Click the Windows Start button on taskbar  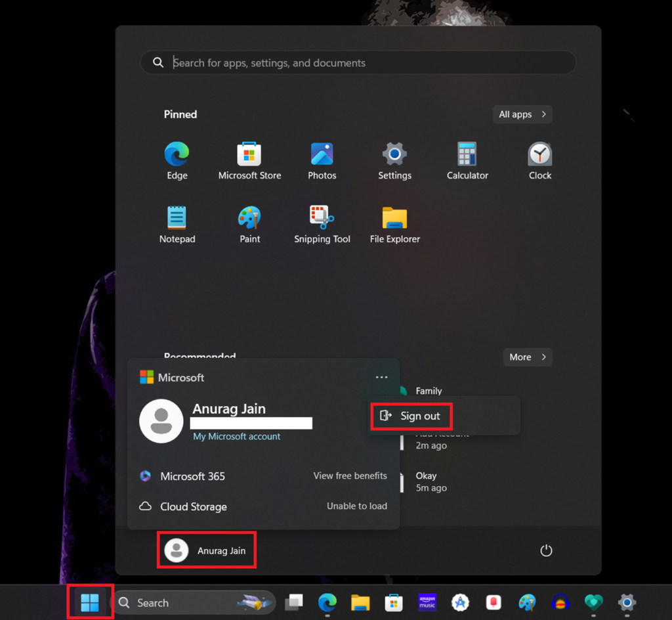point(90,602)
